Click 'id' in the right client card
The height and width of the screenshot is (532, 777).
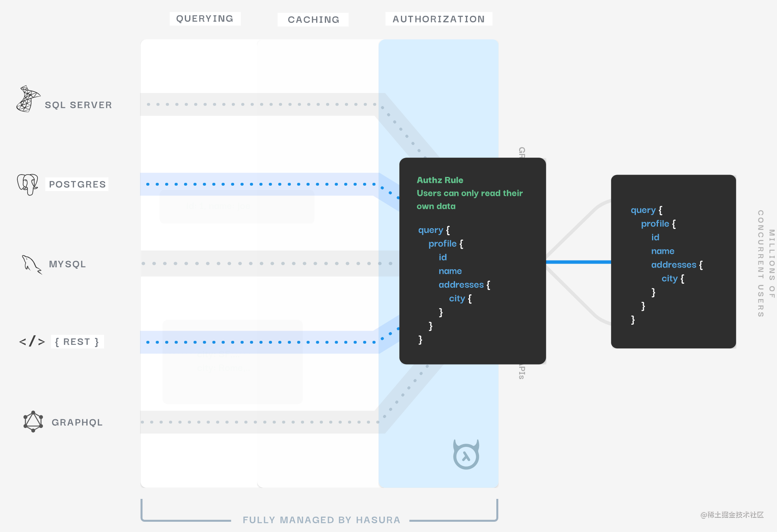pyautogui.click(x=655, y=237)
